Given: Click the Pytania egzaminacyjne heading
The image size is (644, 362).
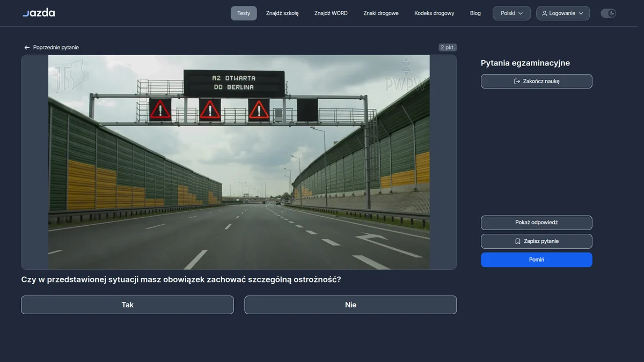Looking at the screenshot, I should (x=525, y=63).
